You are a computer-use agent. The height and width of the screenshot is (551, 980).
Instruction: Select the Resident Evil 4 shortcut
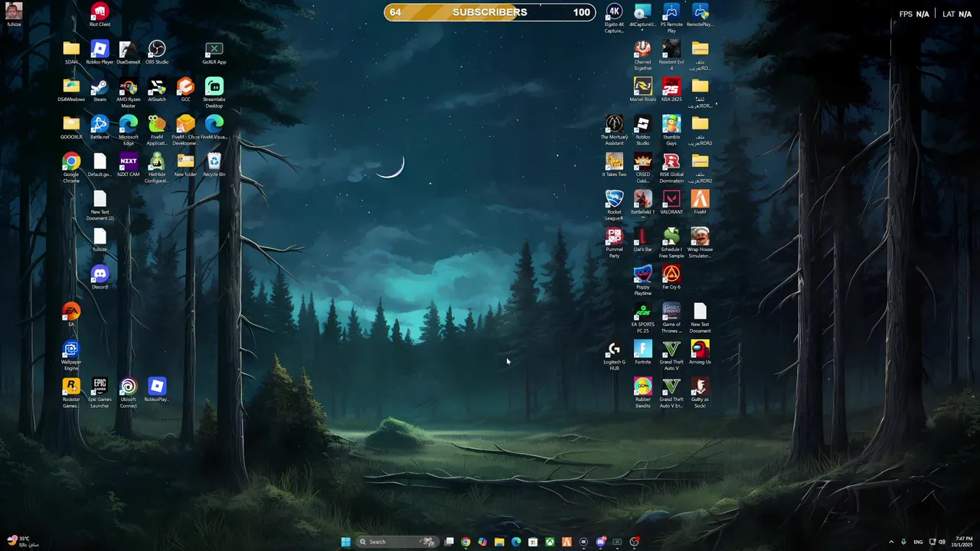[671, 56]
